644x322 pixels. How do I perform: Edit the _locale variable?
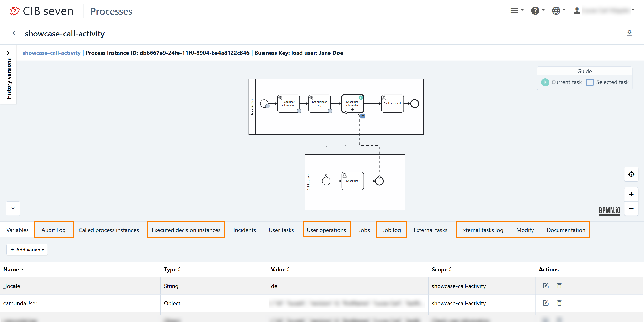[x=546, y=286]
